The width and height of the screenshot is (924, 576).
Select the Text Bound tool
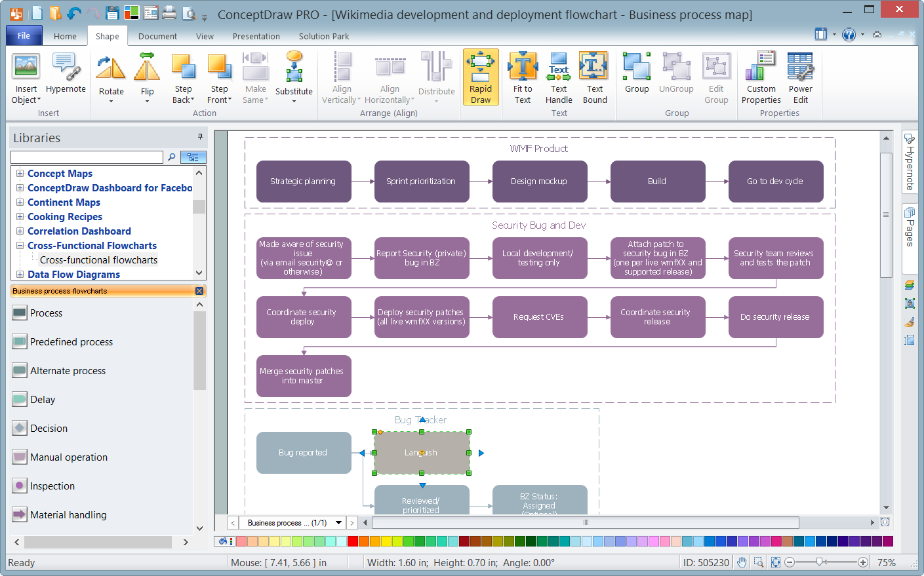pyautogui.click(x=595, y=77)
